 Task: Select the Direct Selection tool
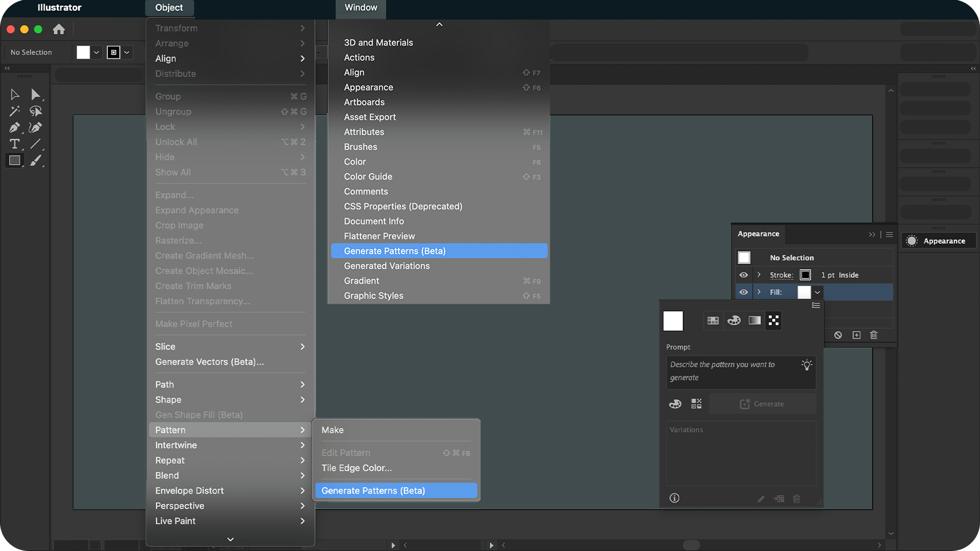[36, 94]
